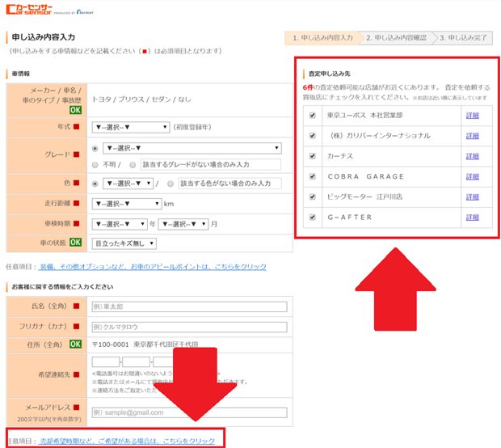
Task: Click the OK badge beside 車の状態
Action: coord(75,242)
